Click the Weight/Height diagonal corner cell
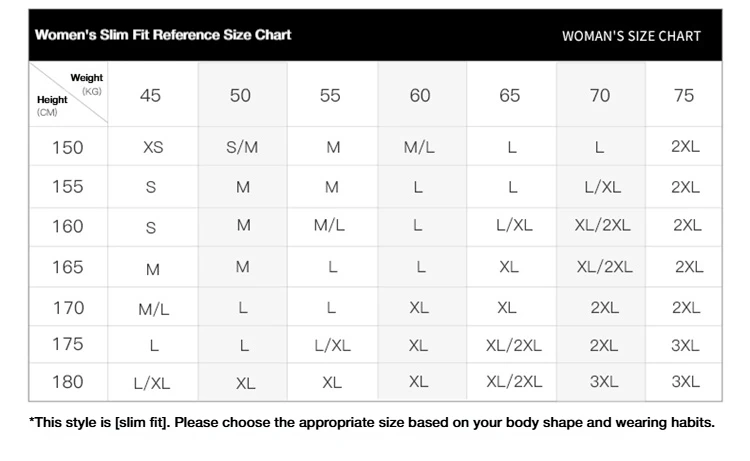This screenshot has width=750, height=461. [x=68, y=94]
